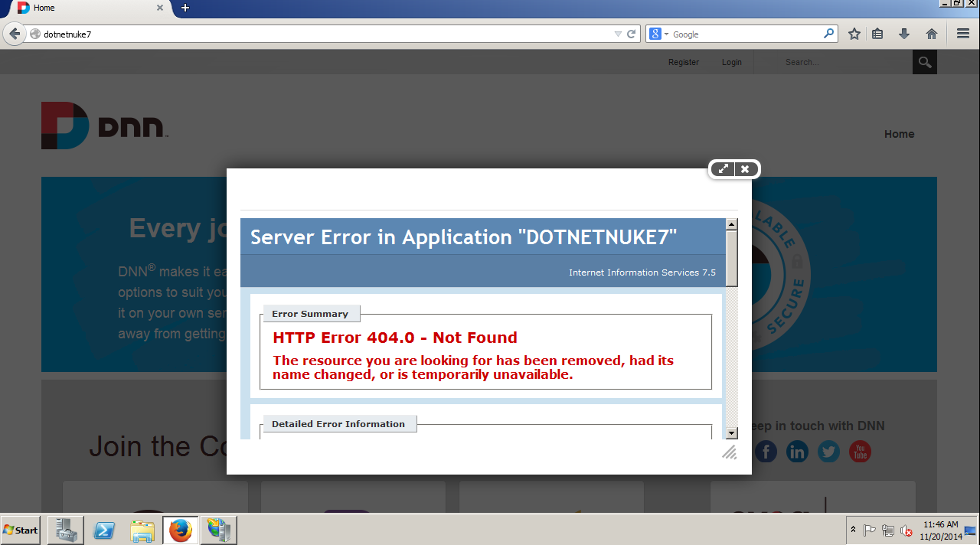
Task: Open Windows Explorer folder taskbar icon
Action: pos(142,530)
